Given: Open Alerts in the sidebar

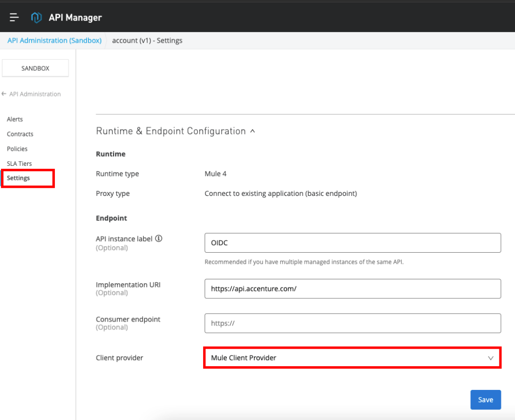Looking at the screenshot, I should 15,119.
